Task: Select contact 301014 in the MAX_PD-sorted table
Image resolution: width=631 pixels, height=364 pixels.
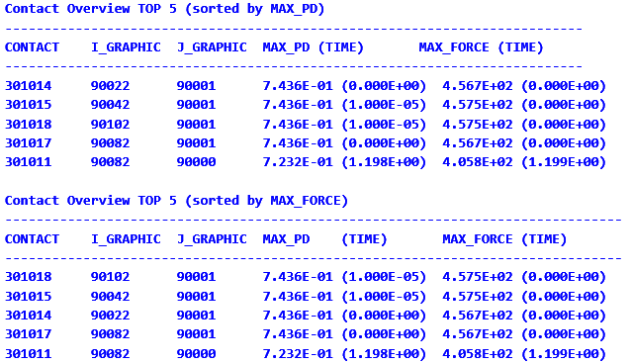Action: coord(28,86)
